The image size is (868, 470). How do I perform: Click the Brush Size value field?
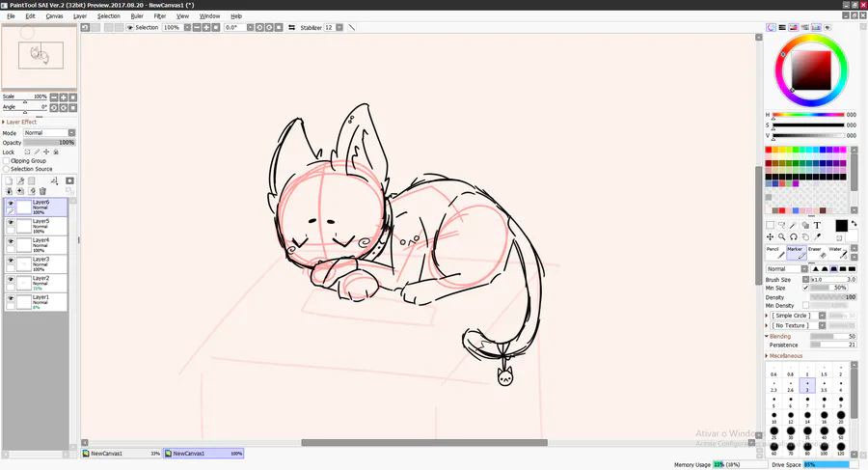click(833, 279)
